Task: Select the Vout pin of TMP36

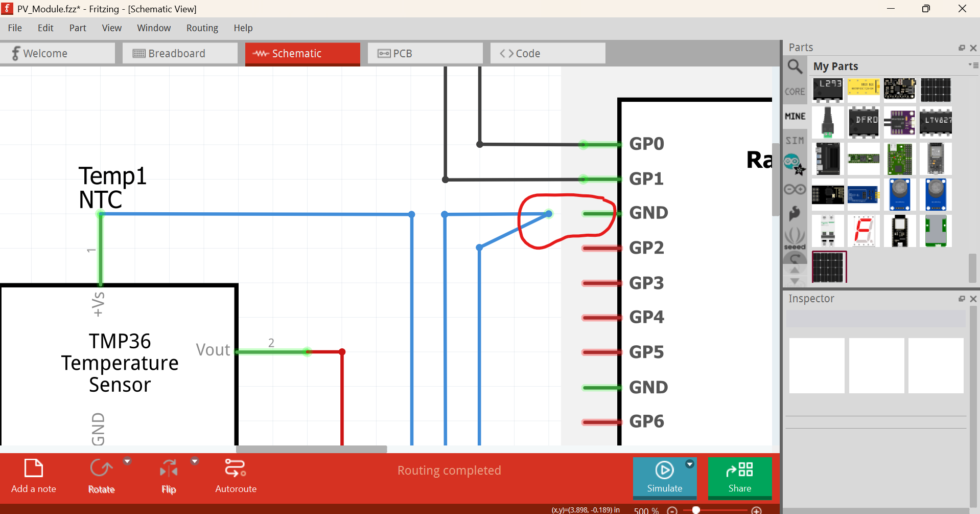Action: [x=272, y=351]
